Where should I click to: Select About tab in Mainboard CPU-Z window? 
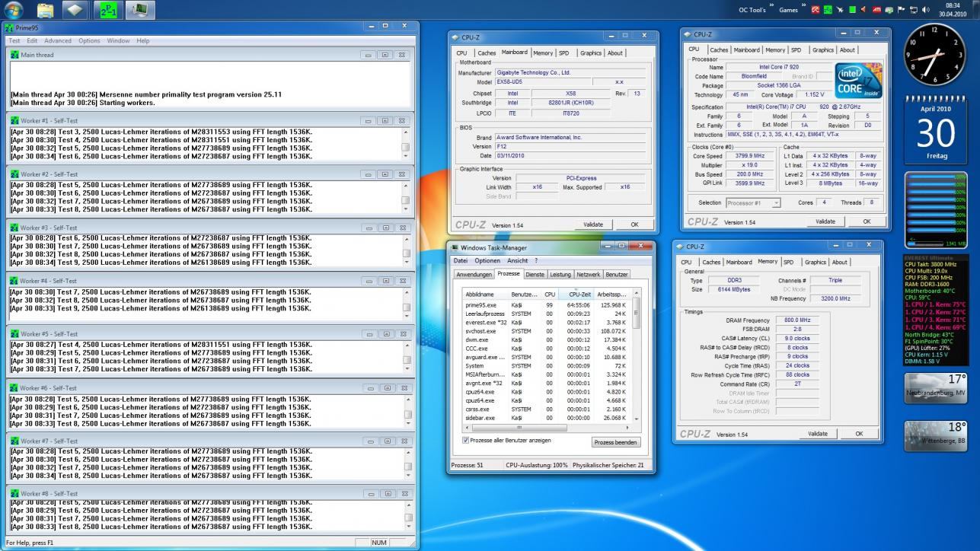614,53
